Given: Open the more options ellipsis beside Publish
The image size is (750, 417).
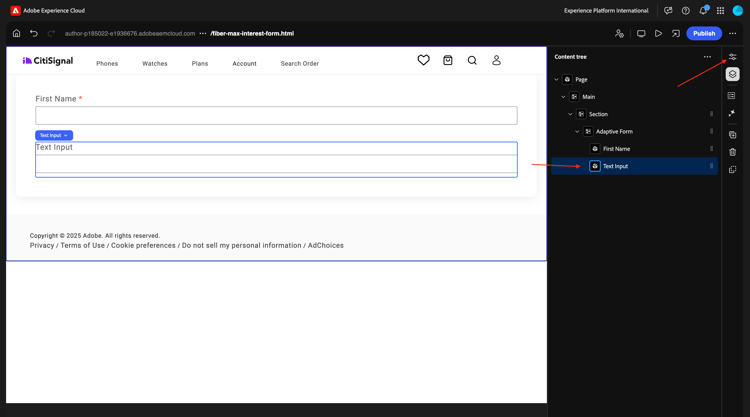Looking at the screenshot, I should pyautogui.click(x=732, y=33).
